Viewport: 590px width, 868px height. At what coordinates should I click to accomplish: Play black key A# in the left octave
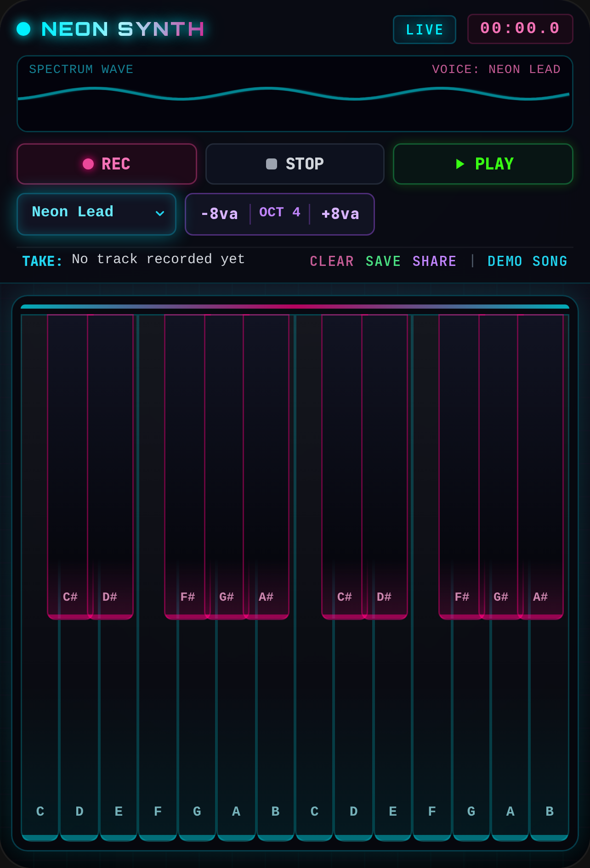point(267,467)
